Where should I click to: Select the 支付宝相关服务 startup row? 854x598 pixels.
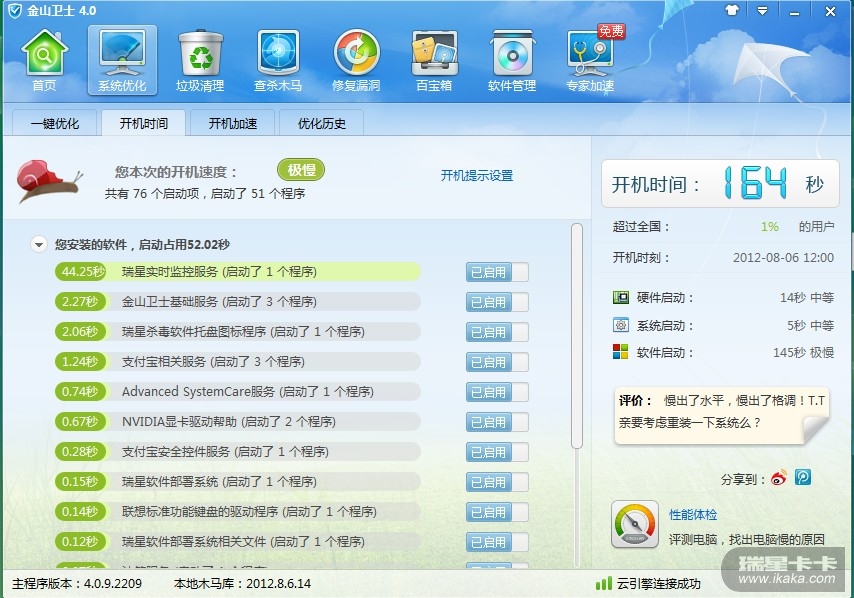pyautogui.click(x=238, y=361)
